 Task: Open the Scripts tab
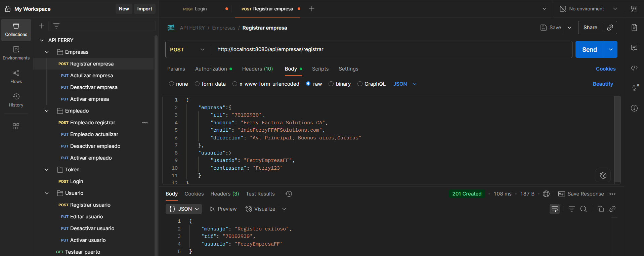click(x=320, y=69)
